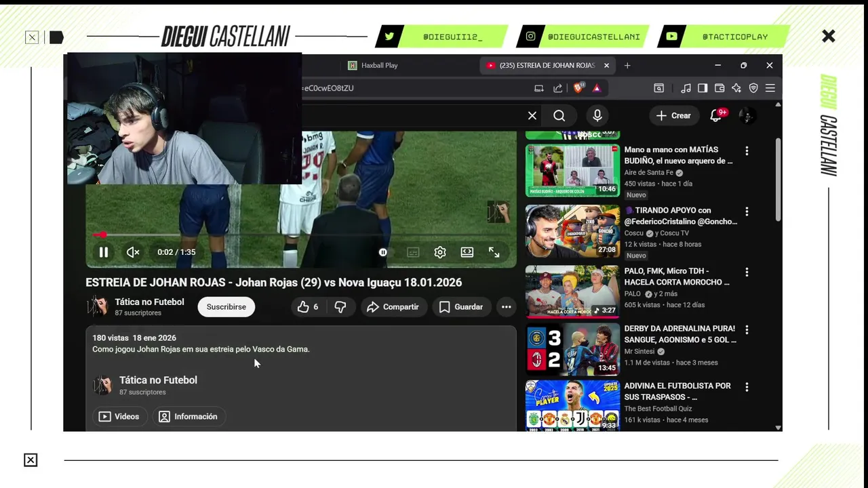Toggle subtitles button in the video player

(x=413, y=252)
